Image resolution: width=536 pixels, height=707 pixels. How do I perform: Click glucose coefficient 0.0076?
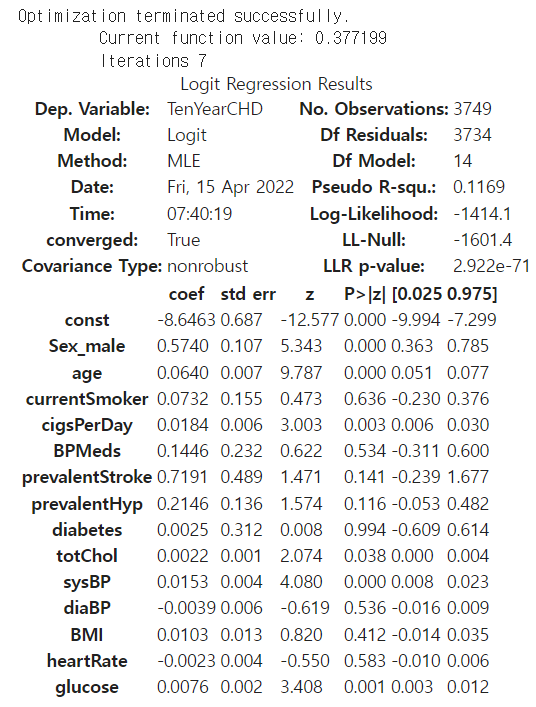point(183,687)
